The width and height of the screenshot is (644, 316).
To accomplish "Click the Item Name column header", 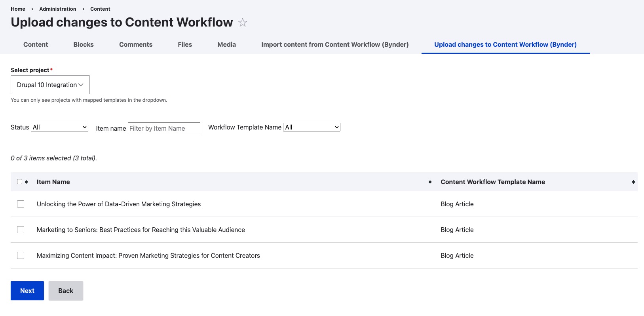I will 53,182.
